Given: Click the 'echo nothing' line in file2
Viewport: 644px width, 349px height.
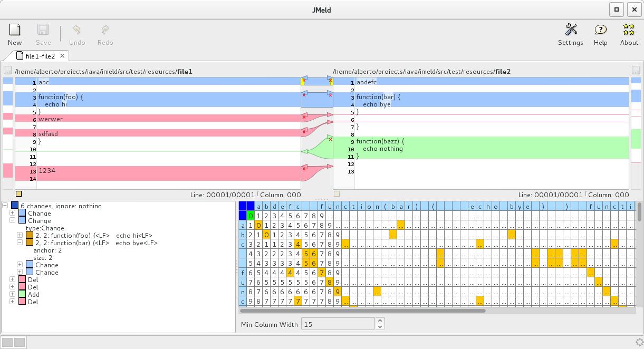Looking at the screenshot, I should click(x=383, y=148).
